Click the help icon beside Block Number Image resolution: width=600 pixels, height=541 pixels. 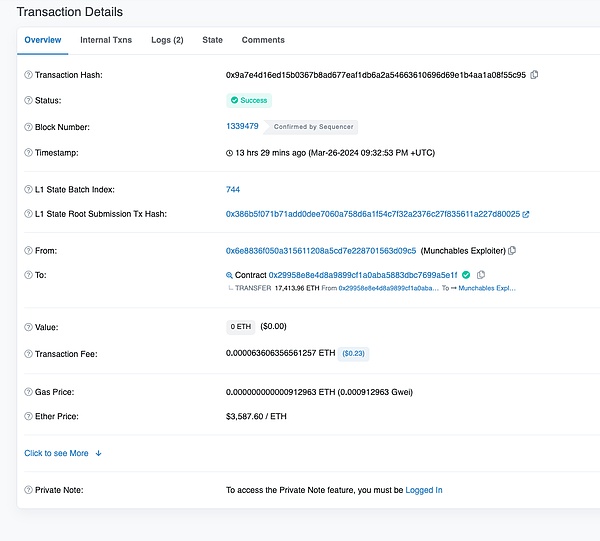(x=27, y=127)
